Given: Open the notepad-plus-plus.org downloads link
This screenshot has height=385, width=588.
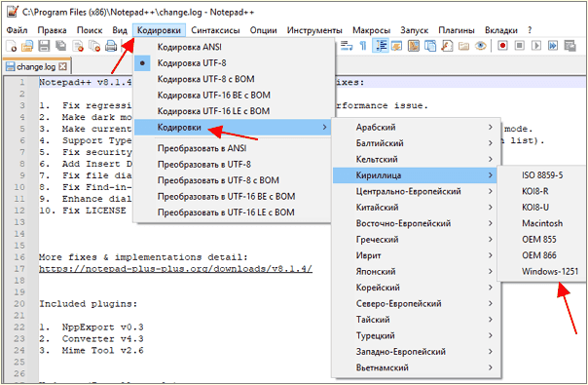Looking at the screenshot, I should click(175, 269).
